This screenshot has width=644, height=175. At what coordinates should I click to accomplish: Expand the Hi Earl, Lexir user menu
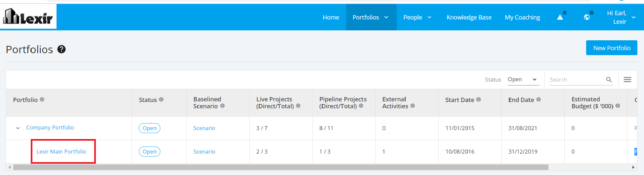click(621, 17)
